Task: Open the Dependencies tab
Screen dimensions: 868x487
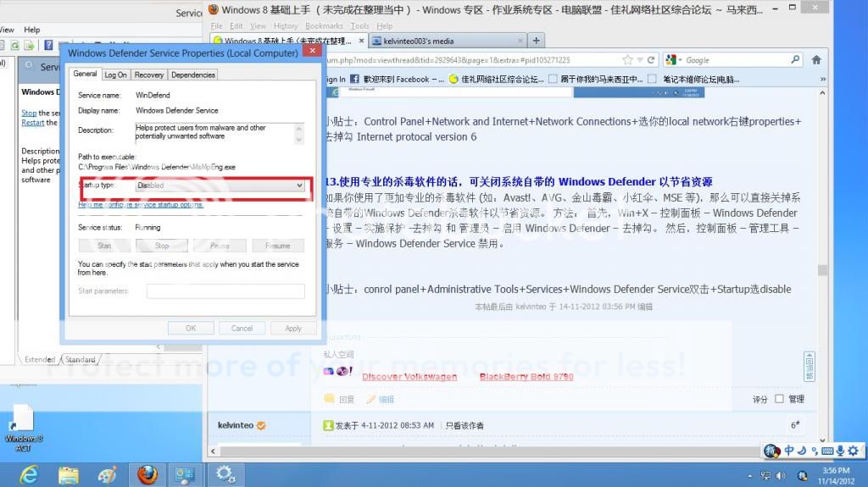Action: click(193, 75)
